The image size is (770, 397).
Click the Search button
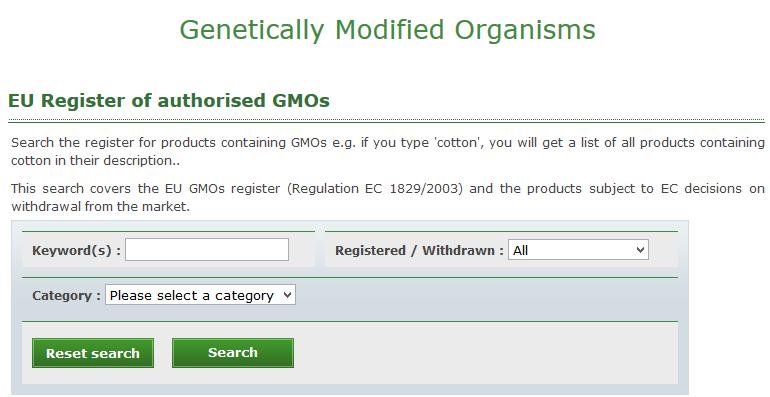coord(233,353)
